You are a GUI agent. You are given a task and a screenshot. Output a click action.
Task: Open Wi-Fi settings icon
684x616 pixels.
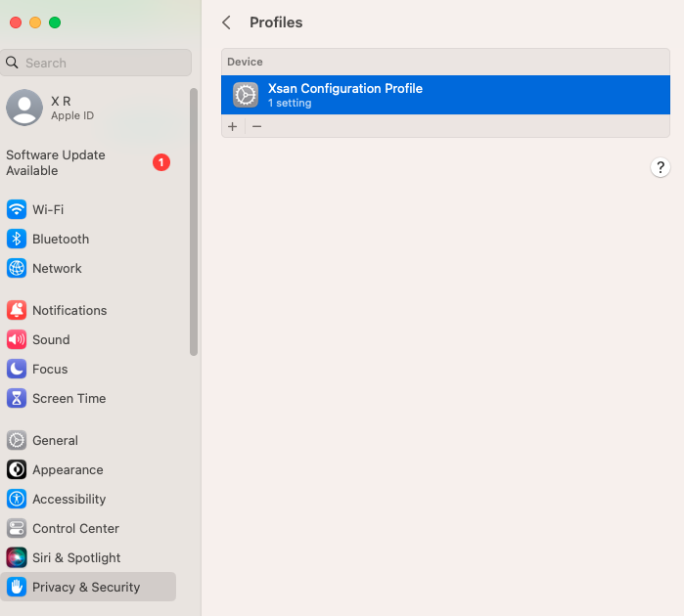point(17,209)
